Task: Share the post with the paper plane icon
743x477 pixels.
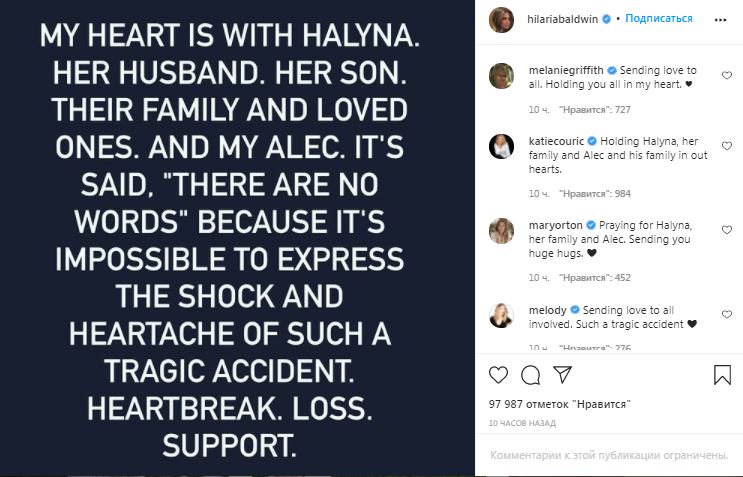Action: 563,375
